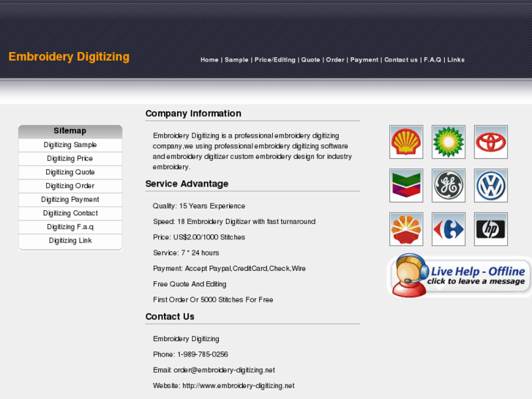
Task: Open Digitizing Quote in the sitemap
Action: pos(70,172)
